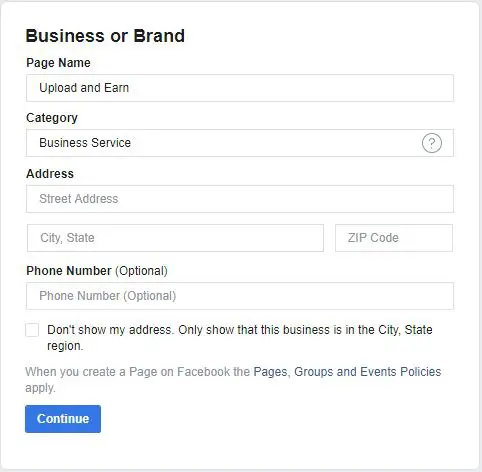Click the "When you create a Page on Facebook" text
Screen dimensions: 482x472
[138, 372]
